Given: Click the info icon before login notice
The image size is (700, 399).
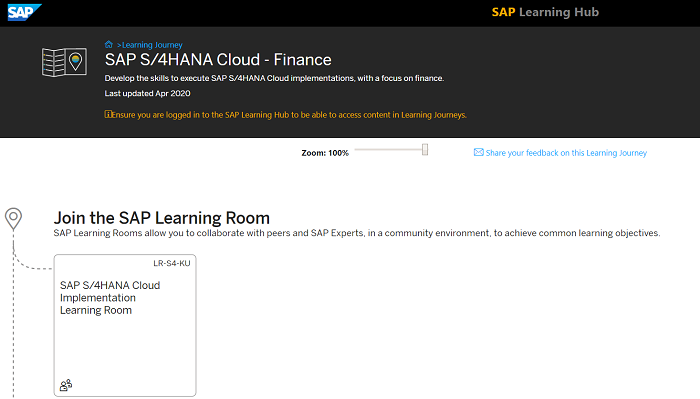Looking at the screenshot, I should point(108,114).
